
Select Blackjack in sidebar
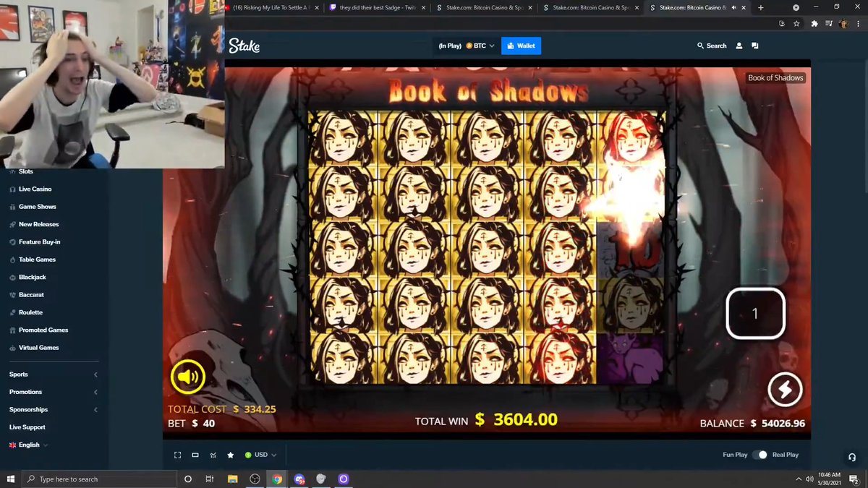(33, 277)
